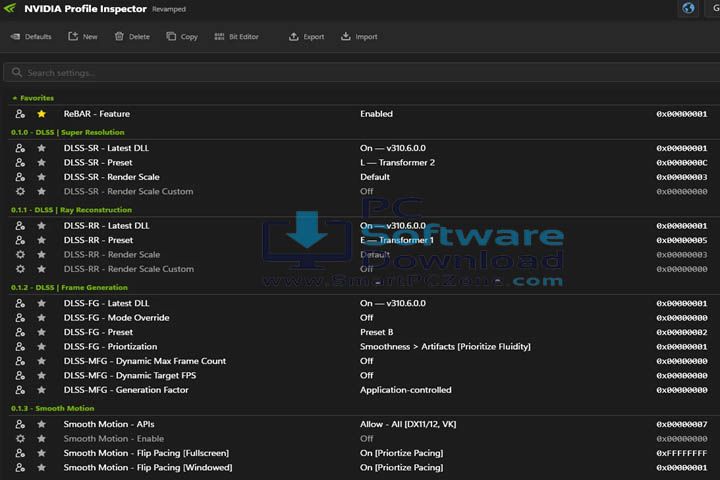
Task: Open DLSS-SR Preset value 'L — Transformer 2'
Action: (x=398, y=163)
